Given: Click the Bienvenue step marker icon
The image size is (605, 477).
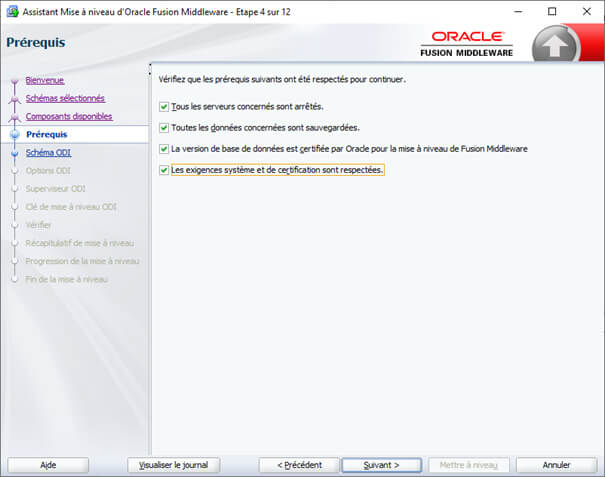Looking at the screenshot, I should click(15, 81).
